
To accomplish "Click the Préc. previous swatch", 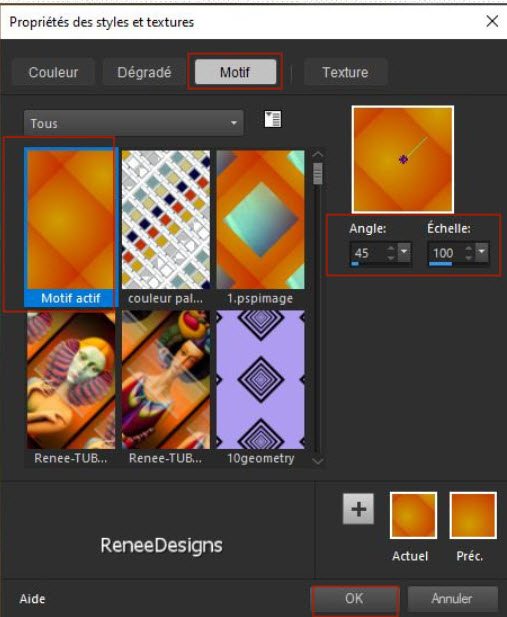I will [473, 515].
